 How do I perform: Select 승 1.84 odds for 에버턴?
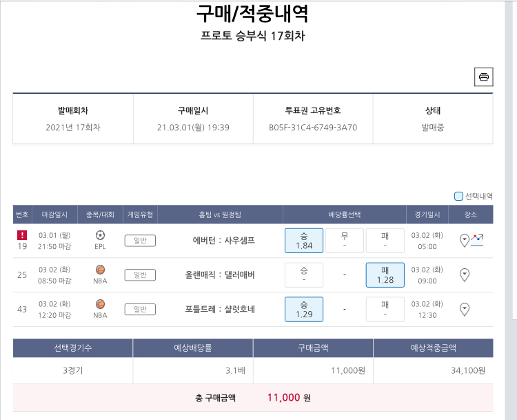pos(304,241)
